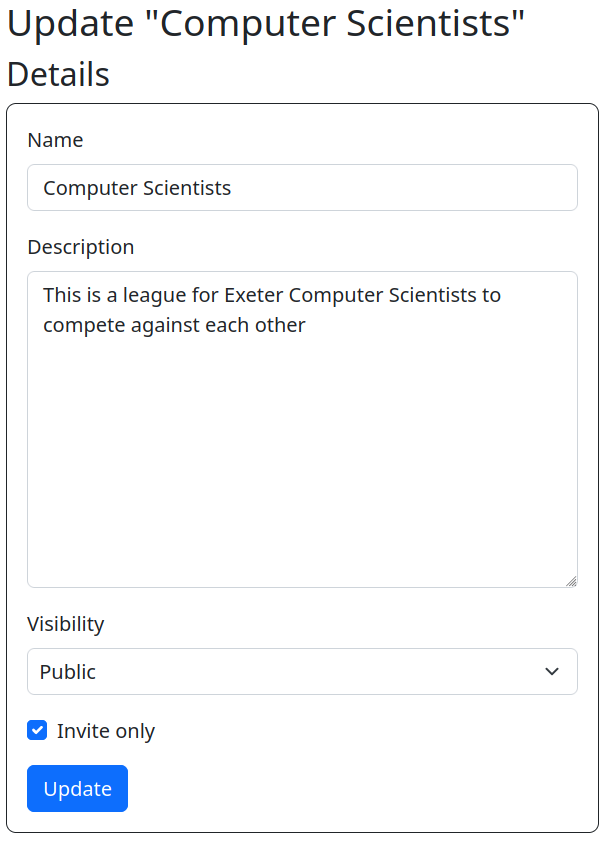The width and height of the screenshot is (615, 848).
Task: Click the white checkmark icon beside Invite only
Action: (37, 731)
